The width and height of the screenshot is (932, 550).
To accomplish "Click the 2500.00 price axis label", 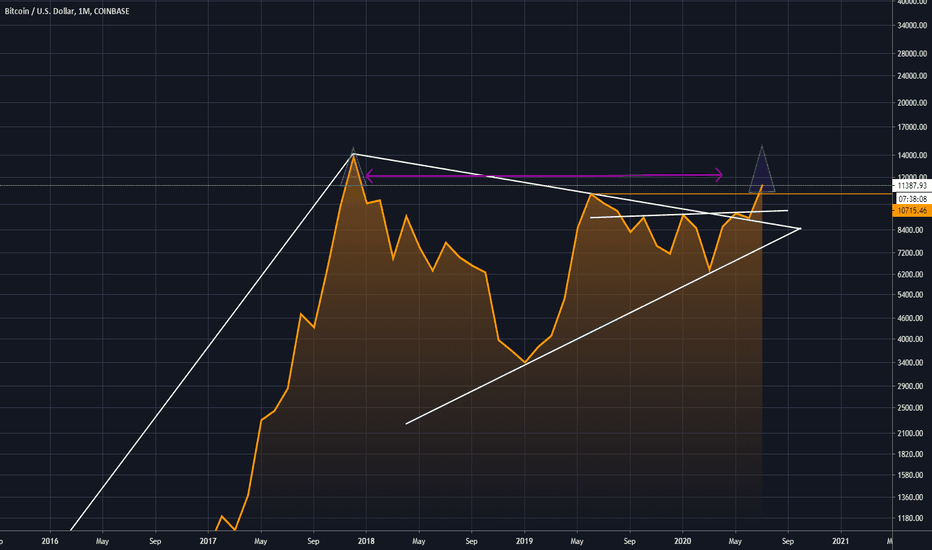I will coord(911,408).
